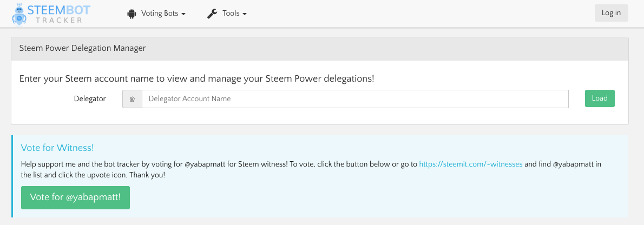The width and height of the screenshot is (644, 225).
Task: Click the Vote for @yabapmatt! button
Action: pyautogui.click(x=76, y=197)
